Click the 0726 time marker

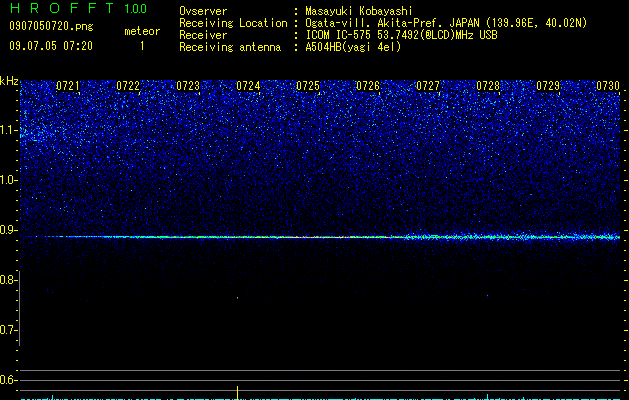[368, 86]
